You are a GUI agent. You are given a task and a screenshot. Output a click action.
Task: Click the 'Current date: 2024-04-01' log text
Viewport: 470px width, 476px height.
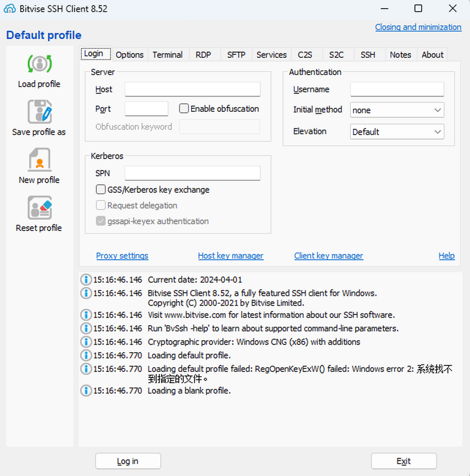coord(195,280)
